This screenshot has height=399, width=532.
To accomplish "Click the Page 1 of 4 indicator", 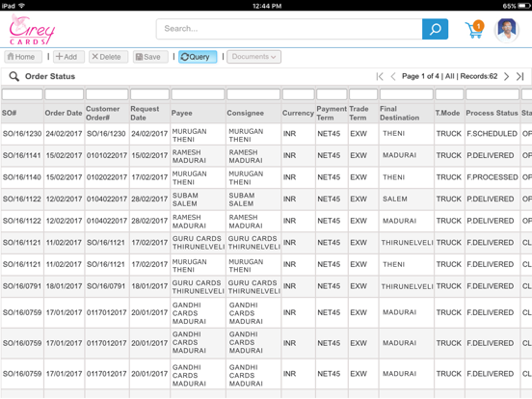I will (420, 76).
